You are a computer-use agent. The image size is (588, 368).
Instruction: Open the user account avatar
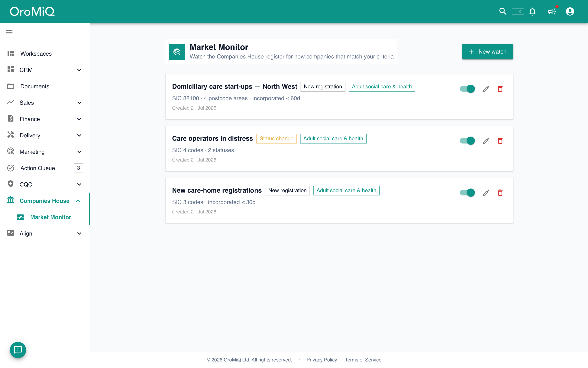tap(570, 11)
